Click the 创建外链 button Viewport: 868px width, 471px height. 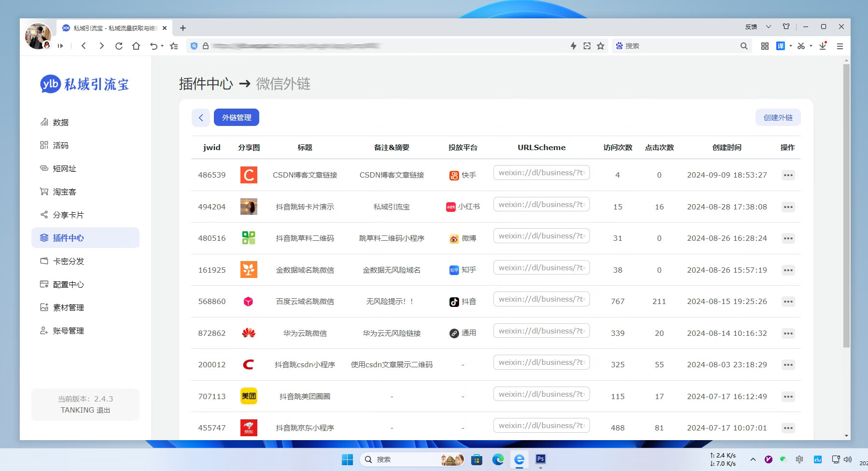(778, 117)
